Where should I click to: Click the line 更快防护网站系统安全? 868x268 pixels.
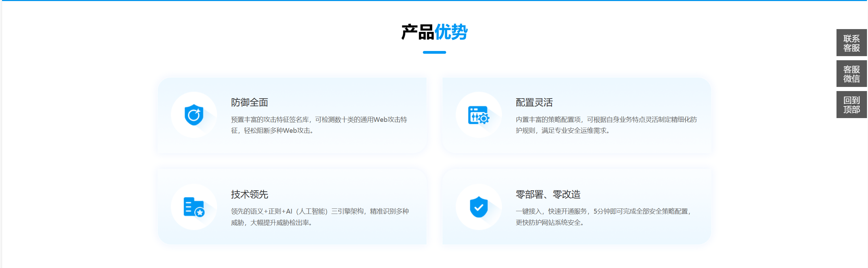click(x=550, y=223)
